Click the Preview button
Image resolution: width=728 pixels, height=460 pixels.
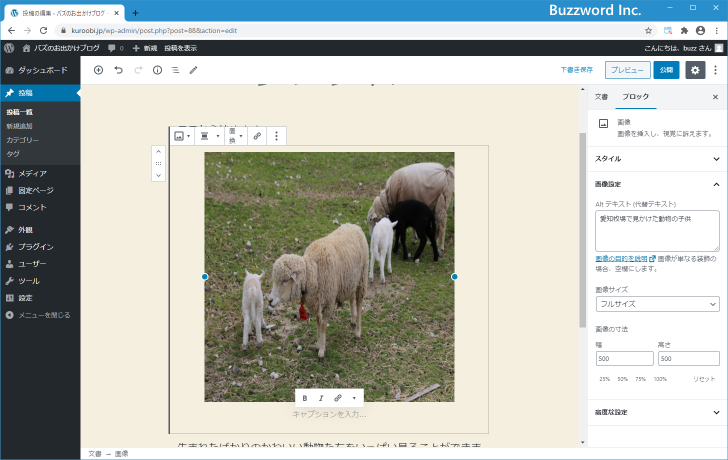click(x=627, y=70)
